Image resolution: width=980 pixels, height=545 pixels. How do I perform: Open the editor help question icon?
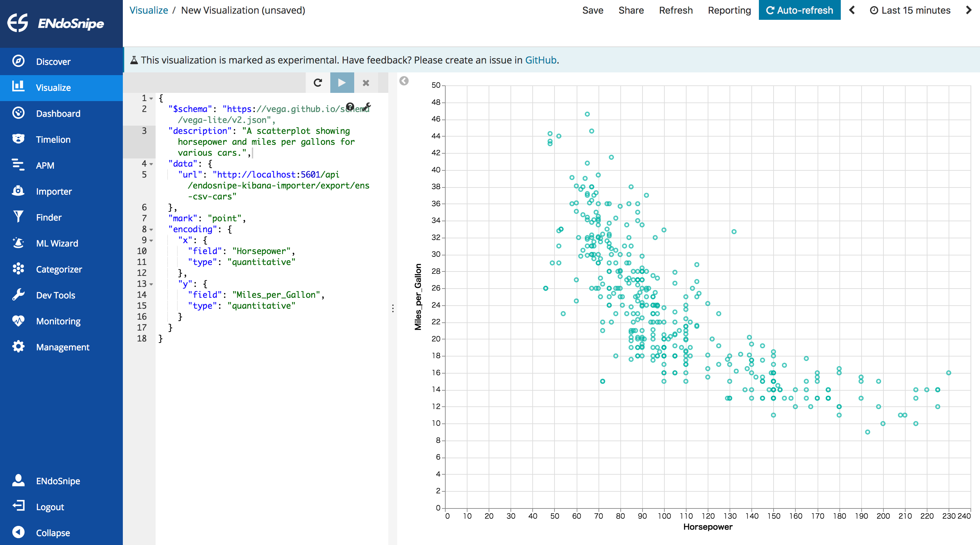pos(350,107)
